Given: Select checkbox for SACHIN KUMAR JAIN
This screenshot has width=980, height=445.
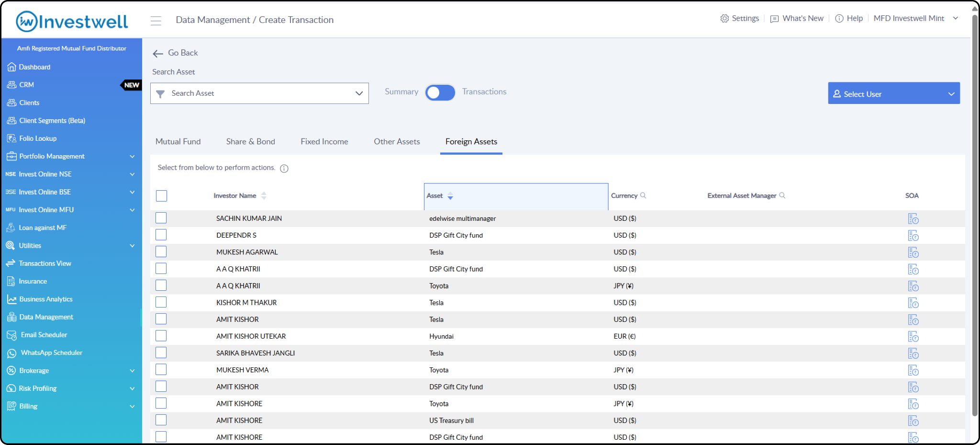Looking at the screenshot, I should coord(161,218).
